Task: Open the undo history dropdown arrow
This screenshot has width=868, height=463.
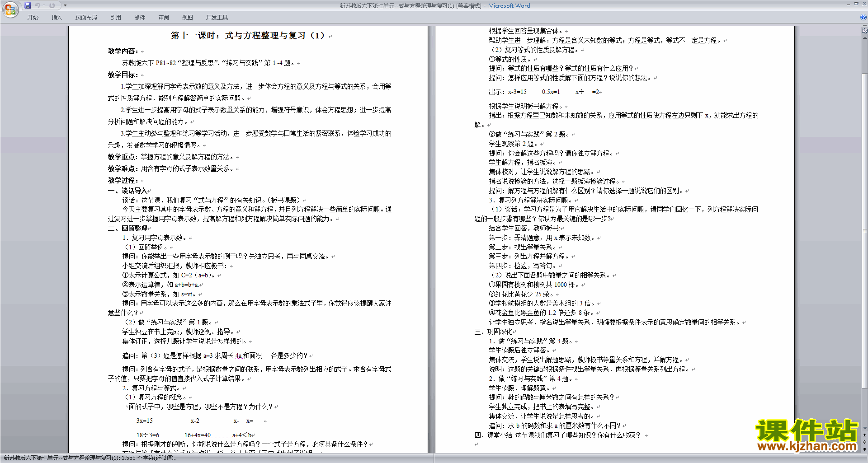Action: 44,5
